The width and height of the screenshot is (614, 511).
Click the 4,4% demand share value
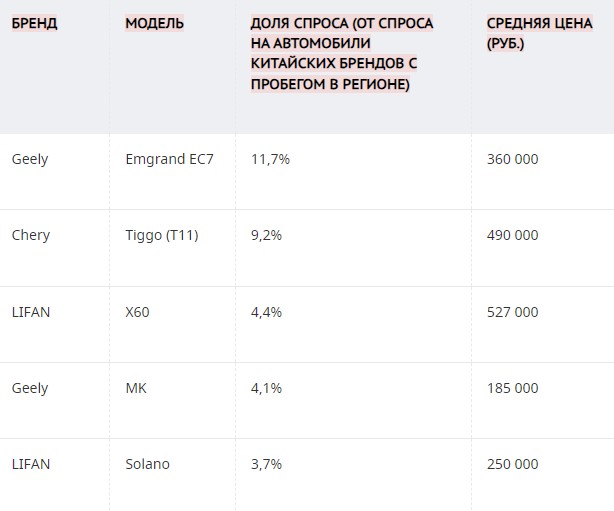tap(266, 312)
